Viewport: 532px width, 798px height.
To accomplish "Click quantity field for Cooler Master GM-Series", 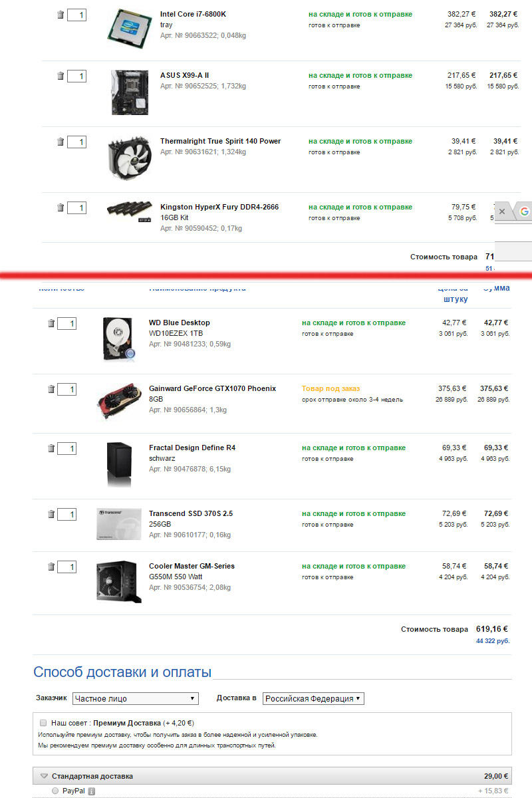I will click(66, 567).
